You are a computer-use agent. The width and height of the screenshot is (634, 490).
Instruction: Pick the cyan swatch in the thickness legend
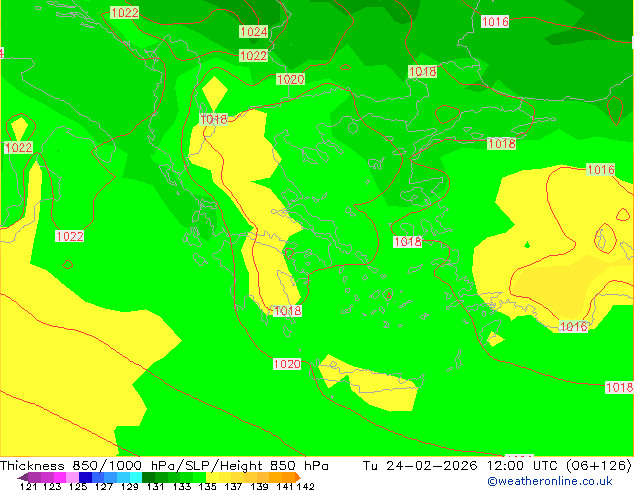(x=136, y=477)
